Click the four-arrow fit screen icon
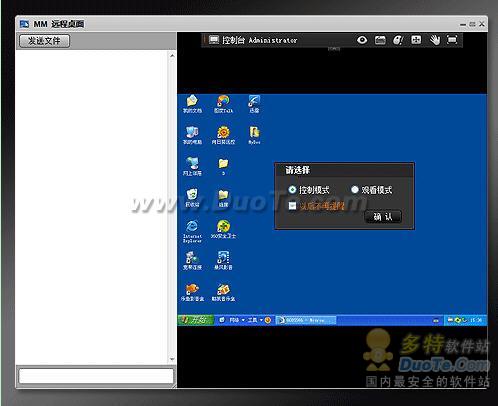 [416, 40]
